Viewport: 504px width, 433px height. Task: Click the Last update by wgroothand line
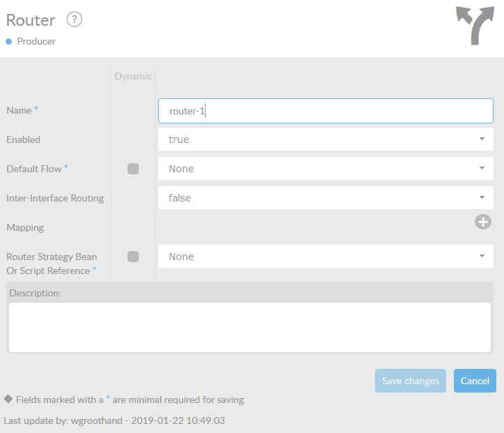[x=114, y=420]
